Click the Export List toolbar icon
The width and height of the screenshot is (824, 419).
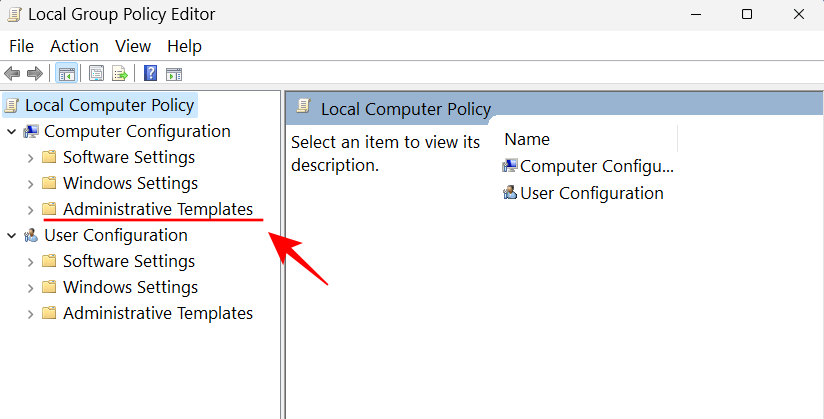point(120,73)
